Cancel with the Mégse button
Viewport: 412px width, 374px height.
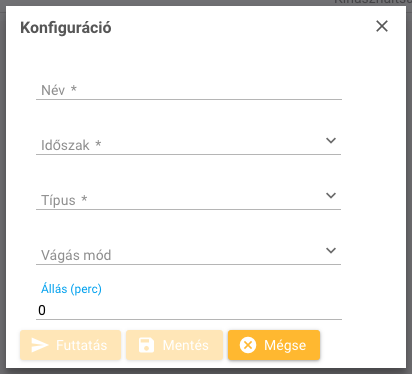coord(274,345)
